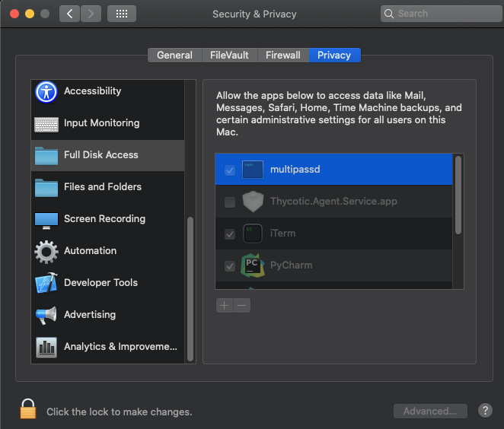Switch to the General tab

(x=175, y=56)
